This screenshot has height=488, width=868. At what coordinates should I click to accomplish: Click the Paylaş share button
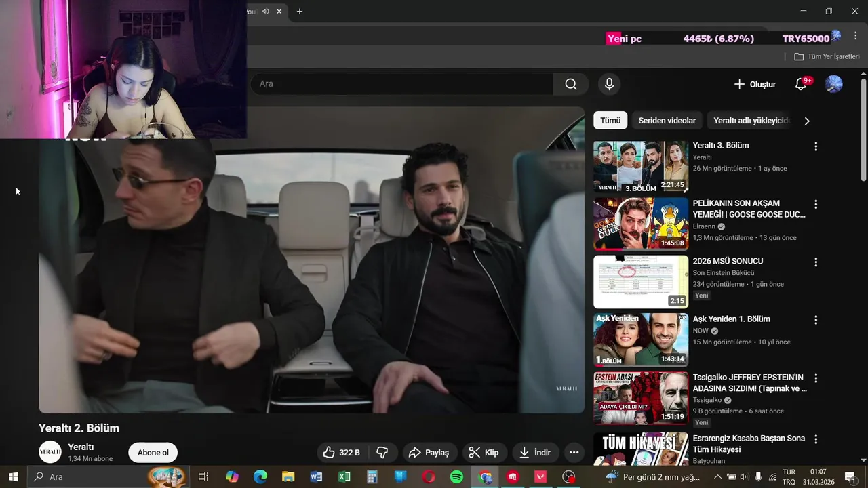coord(429,453)
